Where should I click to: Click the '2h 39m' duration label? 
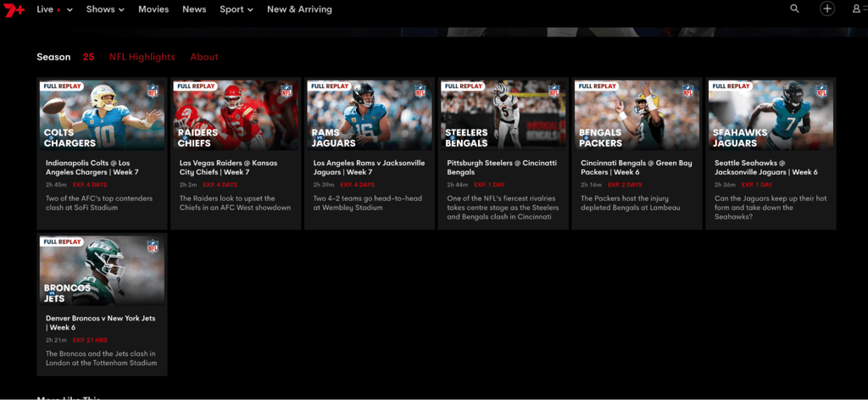pyautogui.click(x=323, y=185)
